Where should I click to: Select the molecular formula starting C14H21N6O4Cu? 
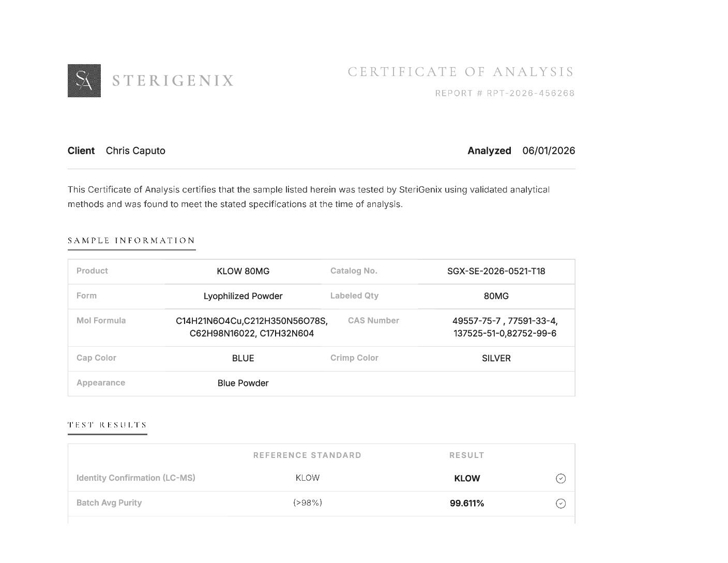click(252, 327)
